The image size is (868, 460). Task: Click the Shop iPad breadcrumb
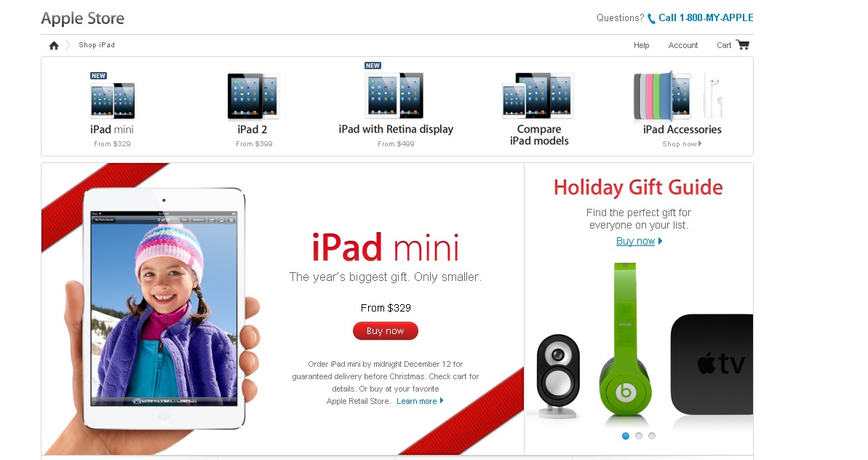point(97,45)
